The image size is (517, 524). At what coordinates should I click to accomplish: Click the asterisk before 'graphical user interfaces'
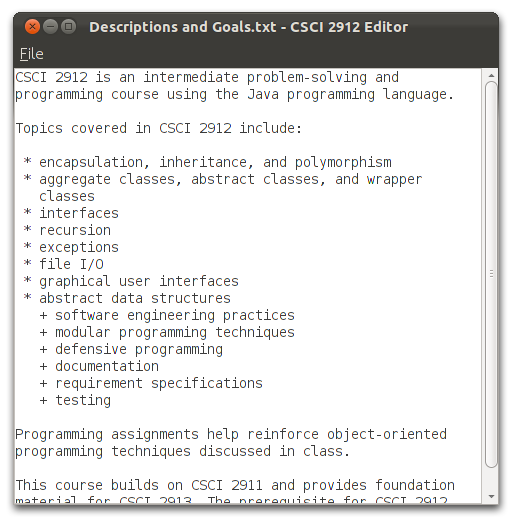[27, 280]
